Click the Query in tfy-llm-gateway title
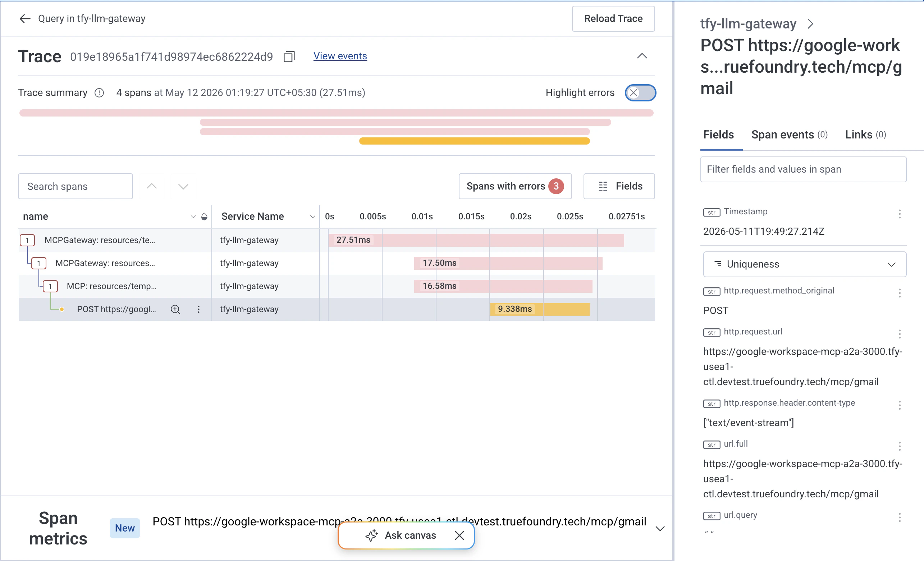The image size is (924, 561). pyautogui.click(x=91, y=19)
